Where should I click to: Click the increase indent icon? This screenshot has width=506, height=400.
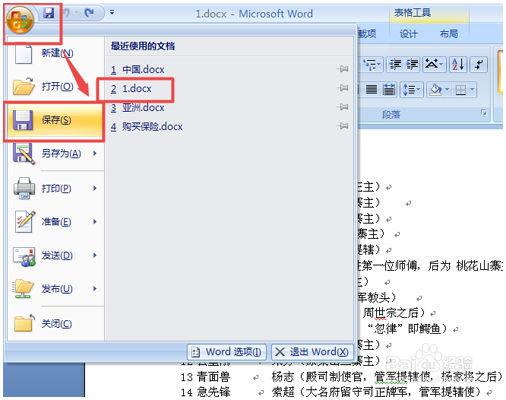tap(412, 64)
